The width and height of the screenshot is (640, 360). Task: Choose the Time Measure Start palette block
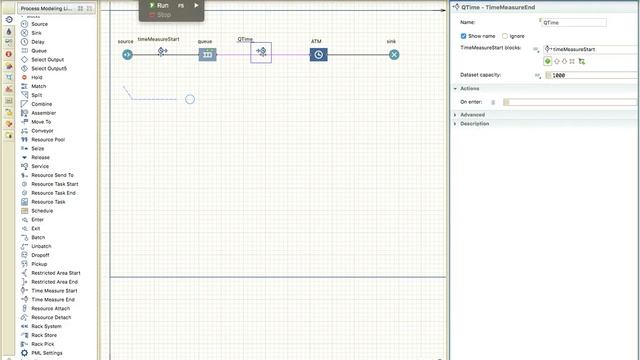tap(49, 291)
